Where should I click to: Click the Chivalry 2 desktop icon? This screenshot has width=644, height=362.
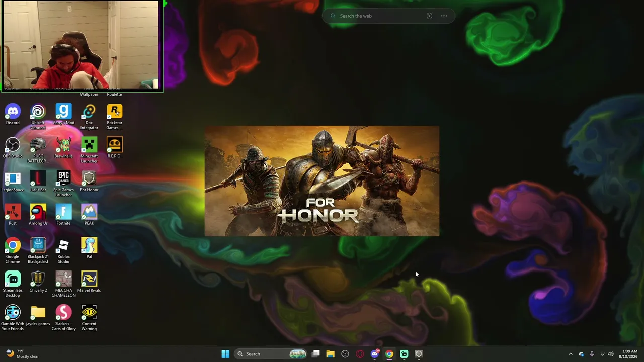[x=38, y=282]
